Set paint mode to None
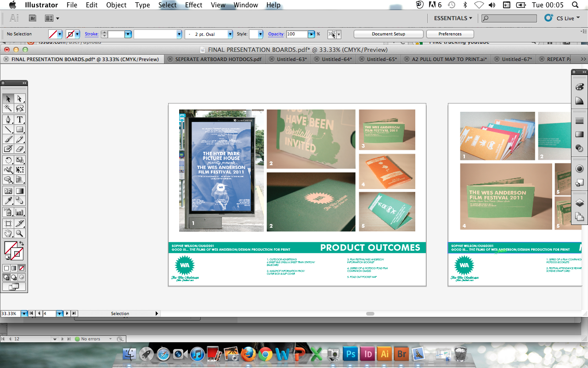 tap(22, 268)
